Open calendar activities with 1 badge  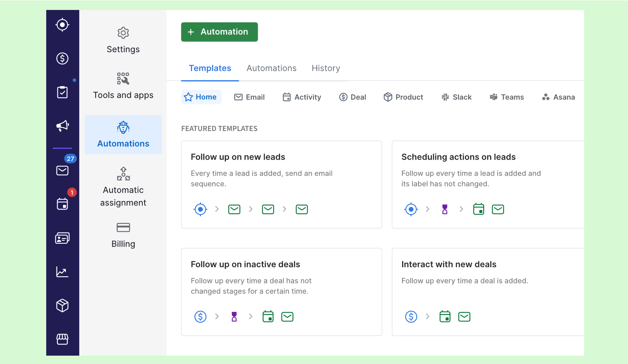62,204
